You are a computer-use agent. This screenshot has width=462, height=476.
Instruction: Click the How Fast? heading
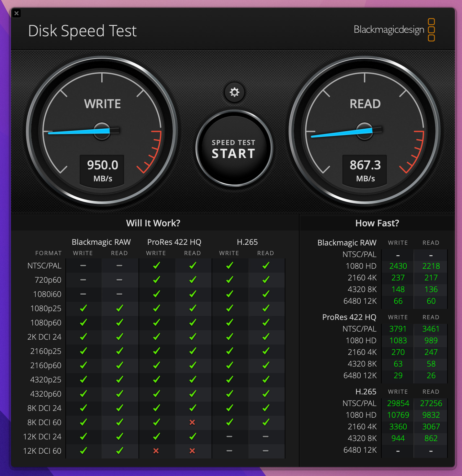377,223
